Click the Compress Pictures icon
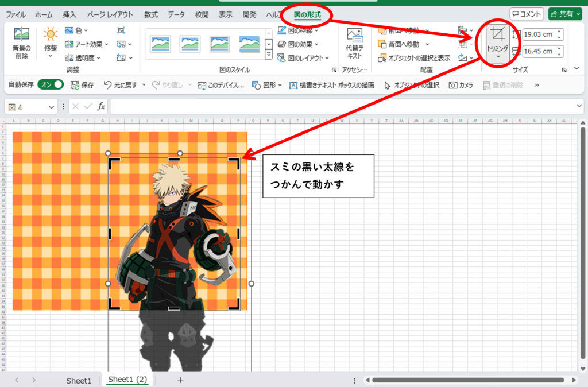 pos(121,30)
